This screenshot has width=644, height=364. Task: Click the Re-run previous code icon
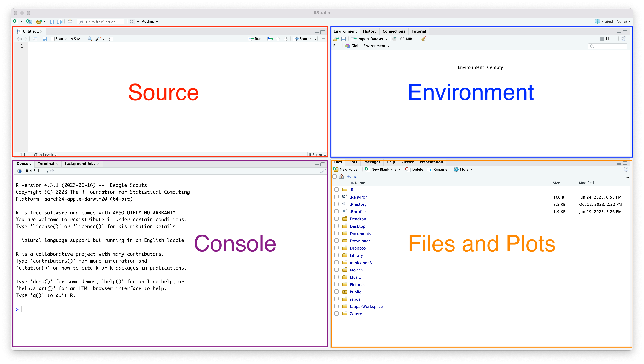click(270, 39)
